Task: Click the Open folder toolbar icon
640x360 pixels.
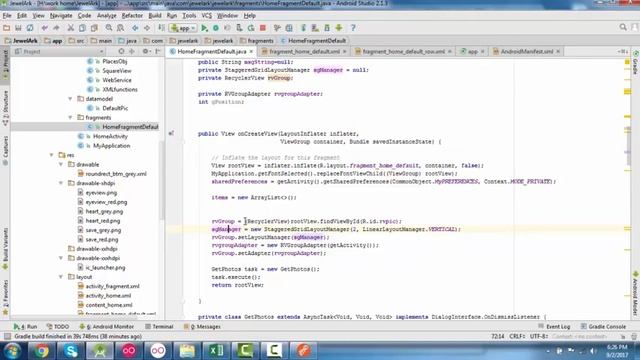Action: [7, 28]
